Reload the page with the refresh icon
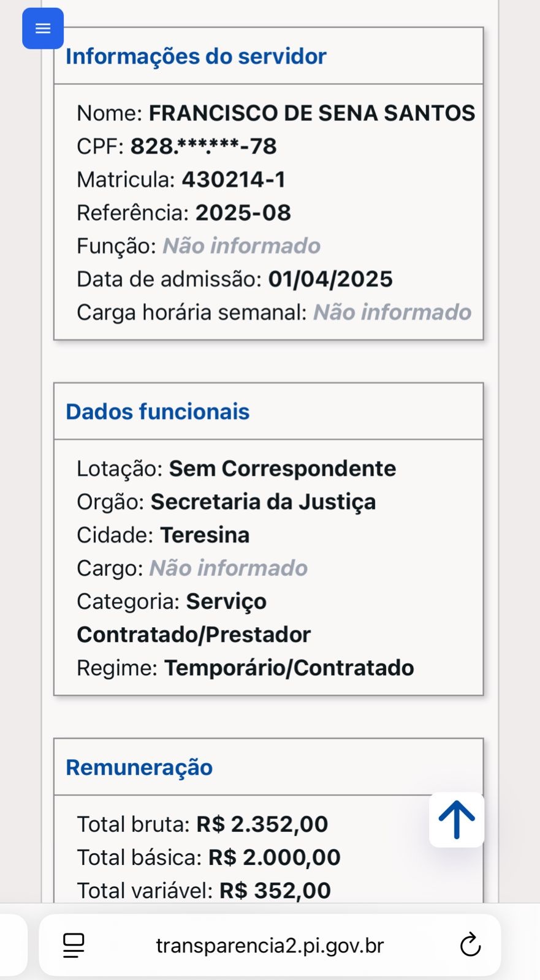540x980 pixels. pos(470,945)
